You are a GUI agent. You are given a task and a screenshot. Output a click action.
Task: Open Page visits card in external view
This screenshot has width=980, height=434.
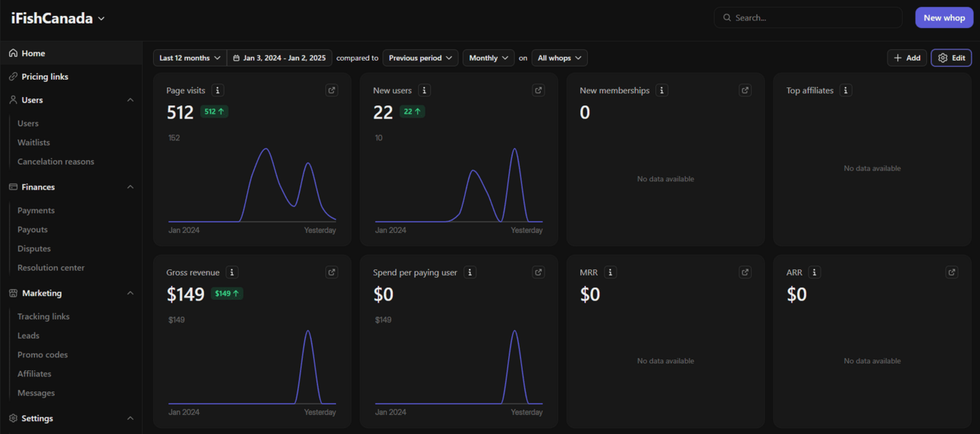click(x=331, y=90)
